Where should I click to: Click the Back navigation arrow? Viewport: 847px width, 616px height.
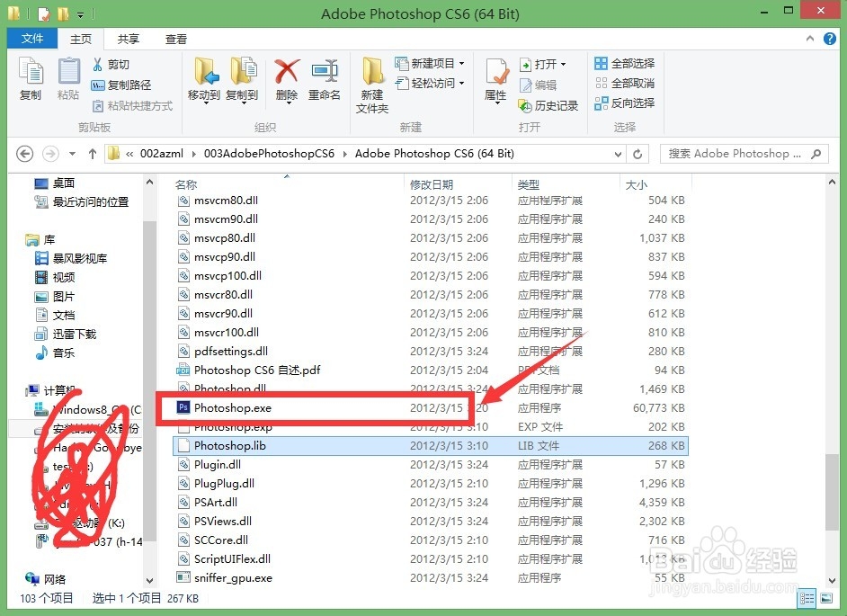point(24,154)
